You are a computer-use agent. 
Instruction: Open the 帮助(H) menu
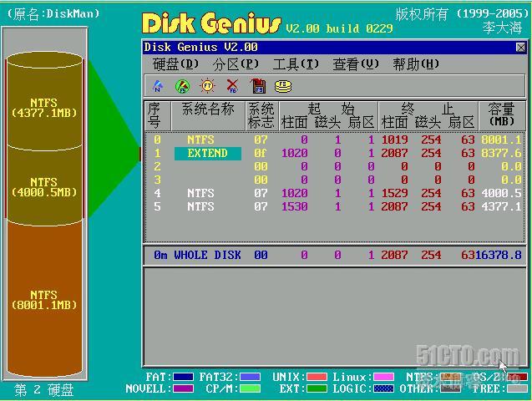tap(416, 64)
